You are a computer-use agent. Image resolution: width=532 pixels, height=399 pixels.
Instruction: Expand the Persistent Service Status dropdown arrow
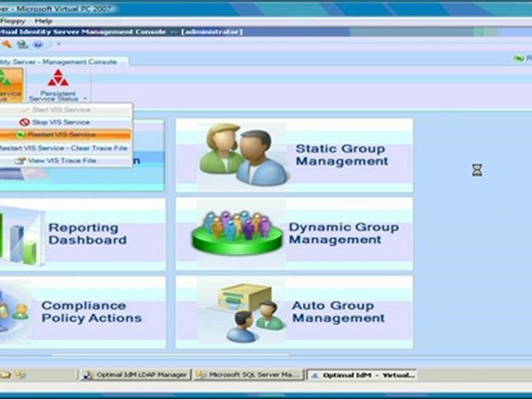point(85,99)
